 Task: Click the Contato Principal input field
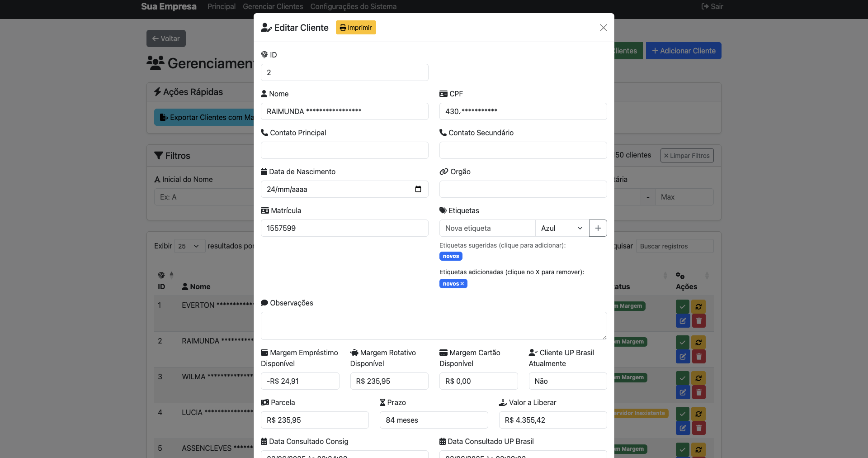pos(344,150)
